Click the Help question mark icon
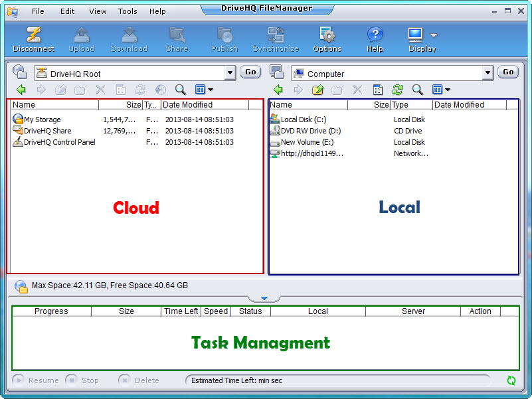 tap(375, 35)
